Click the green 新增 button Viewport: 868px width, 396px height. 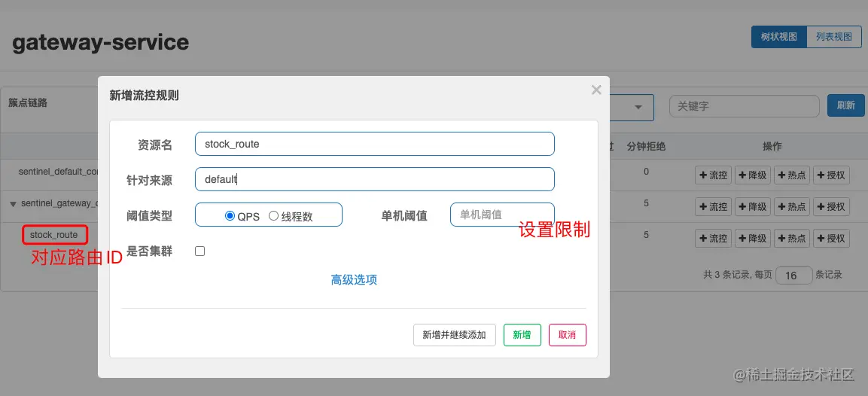522,335
